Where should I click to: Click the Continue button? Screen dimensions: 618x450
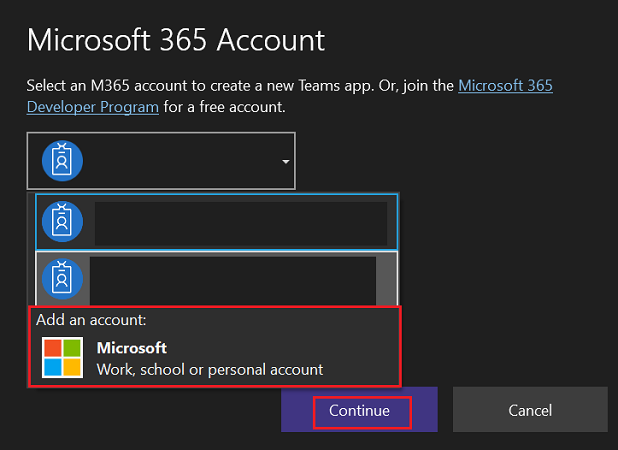pos(359,410)
